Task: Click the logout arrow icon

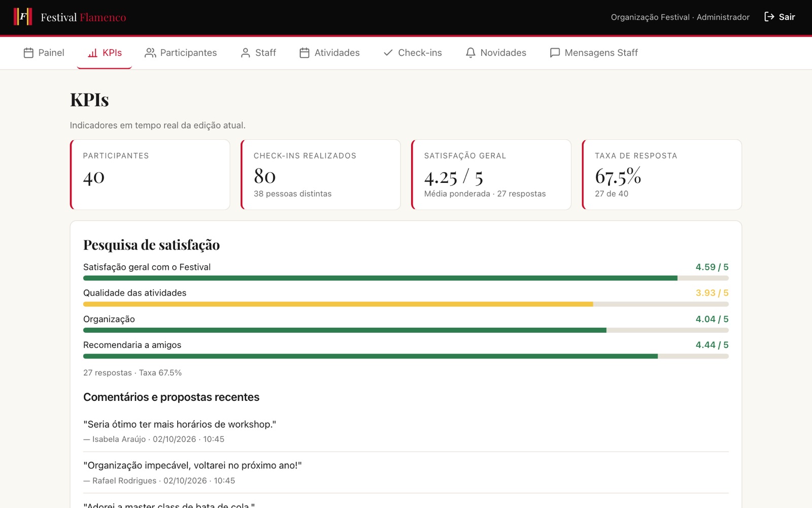Action: [x=769, y=17]
